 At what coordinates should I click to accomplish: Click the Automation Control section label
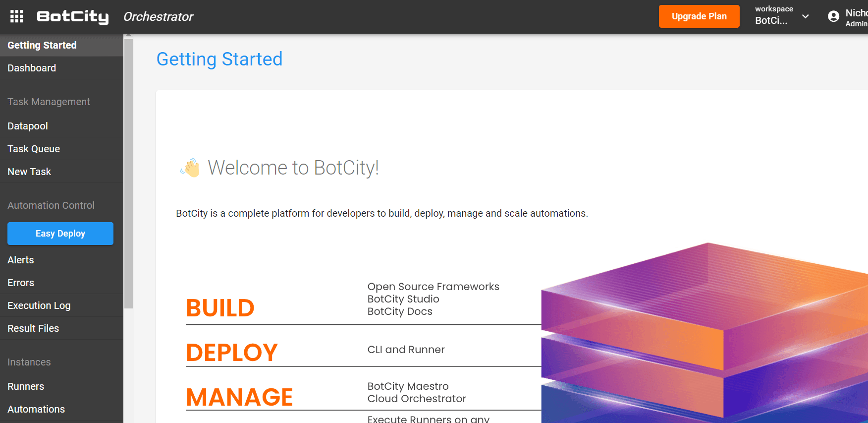point(51,205)
